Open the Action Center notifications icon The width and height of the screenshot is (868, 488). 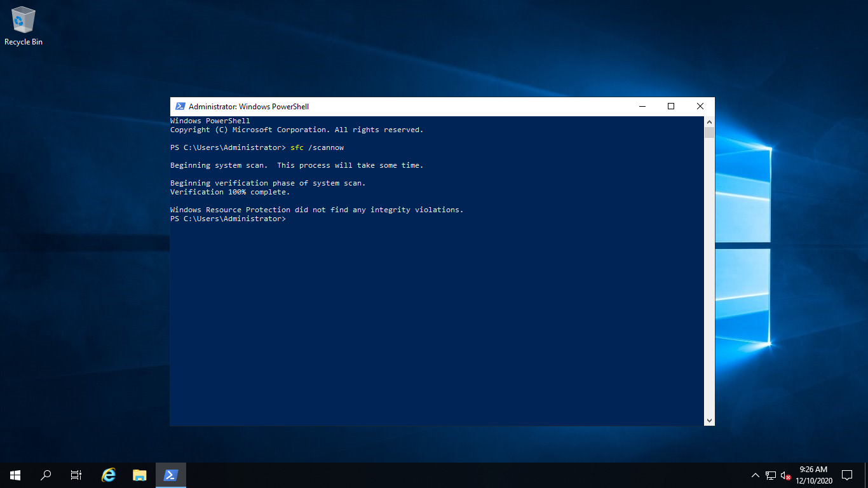pos(847,475)
